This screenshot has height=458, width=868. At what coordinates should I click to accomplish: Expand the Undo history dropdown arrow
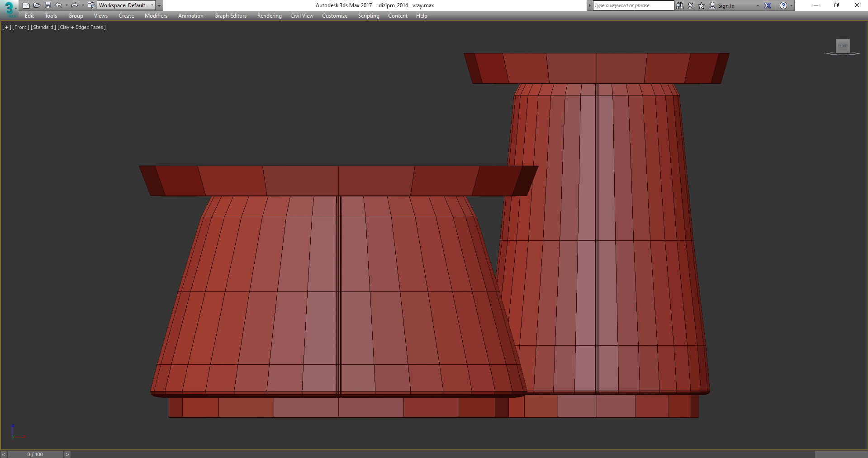click(x=66, y=5)
